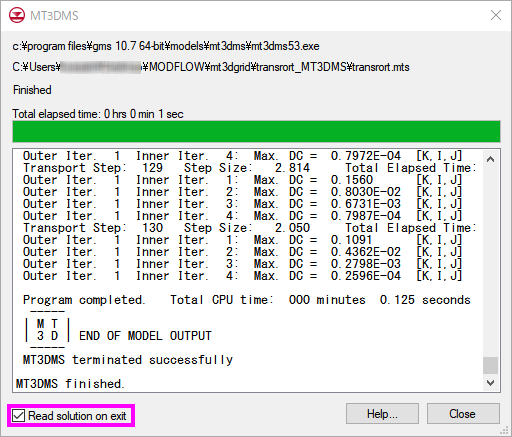Image resolution: width=512 pixels, height=437 pixels.
Task: Click the Max DC = 0.6731E-03 line
Action: pos(242,204)
